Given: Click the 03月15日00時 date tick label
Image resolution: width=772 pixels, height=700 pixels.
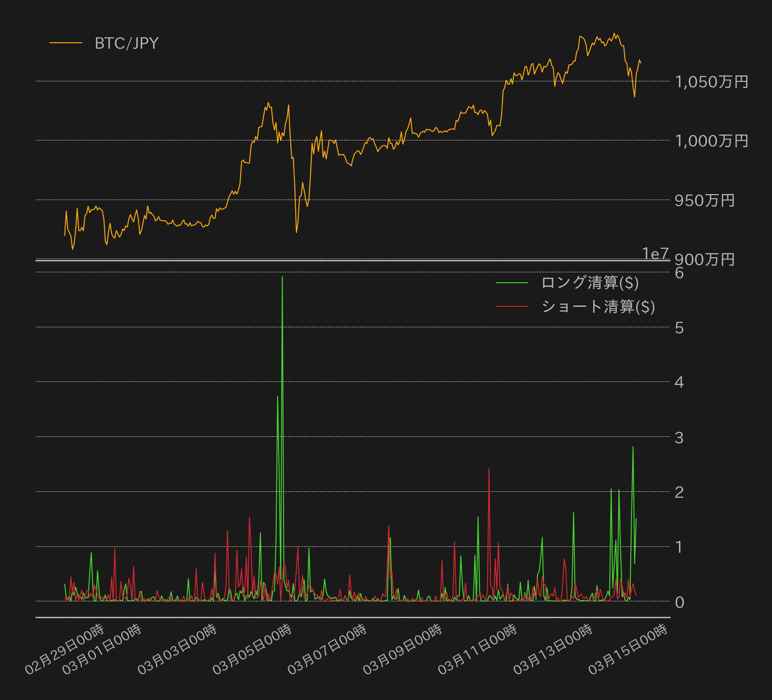Looking at the screenshot, I should pyautogui.click(x=628, y=649).
